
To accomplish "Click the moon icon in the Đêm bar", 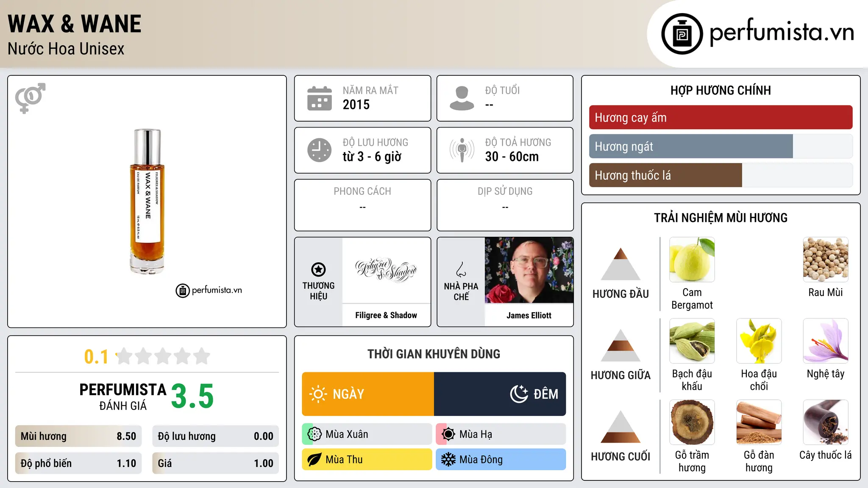I will (519, 394).
